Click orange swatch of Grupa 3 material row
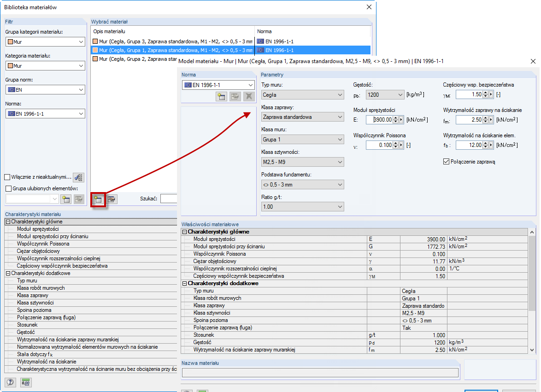This screenshot has width=541, height=392. tap(95, 41)
